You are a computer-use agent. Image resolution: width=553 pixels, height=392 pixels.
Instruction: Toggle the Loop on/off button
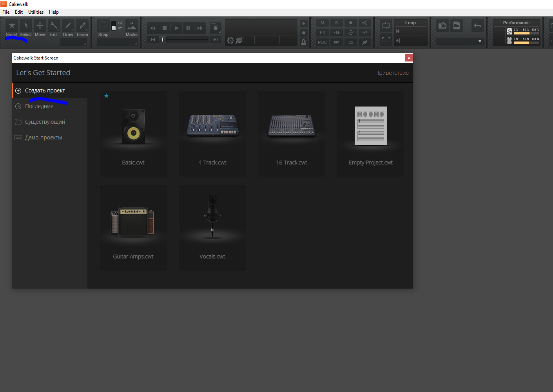[x=386, y=26]
